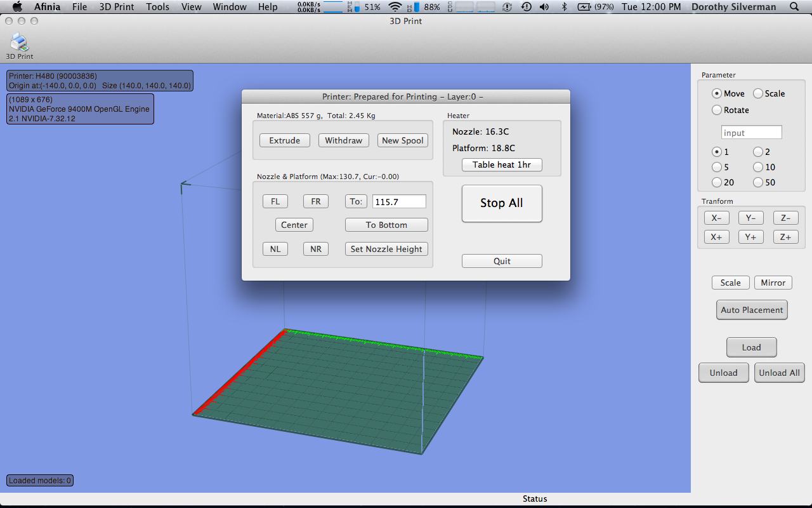Click the Table heat 1hr button
The width and height of the screenshot is (812, 508).
[502, 164]
